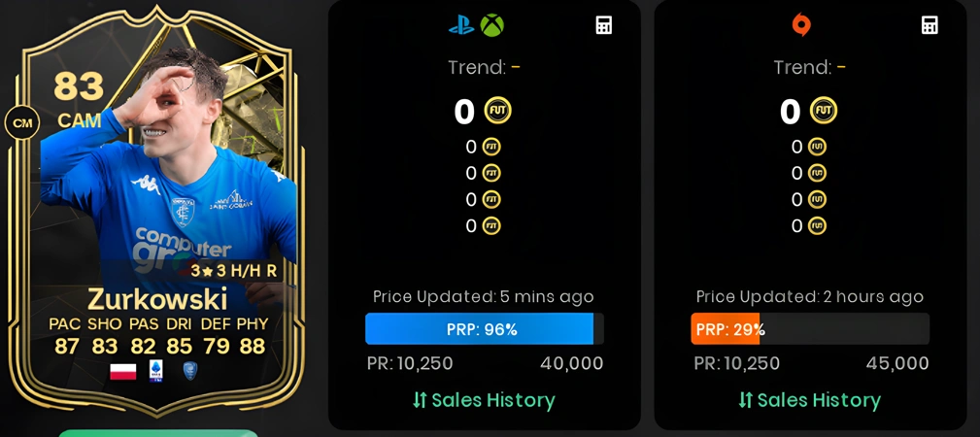Viewport: 980px width, 437px height.
Task: Click the orange PRP 29% progress bar
Action: 810,329
